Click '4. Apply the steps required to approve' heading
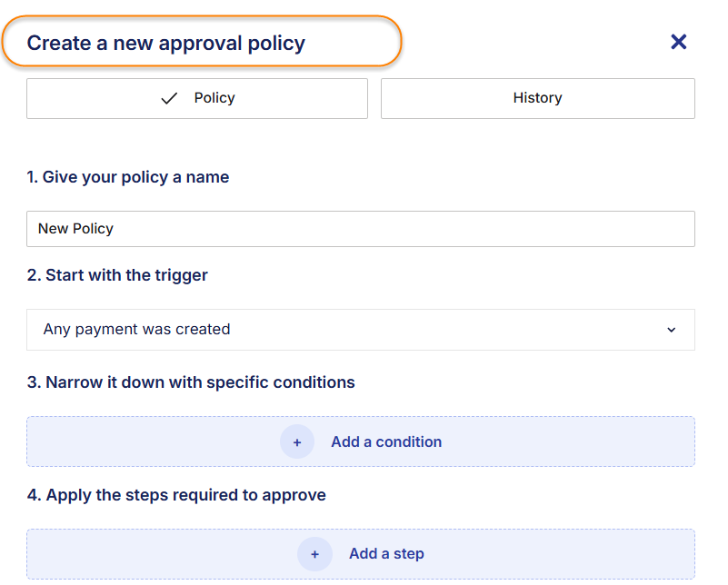 (176, 495)
